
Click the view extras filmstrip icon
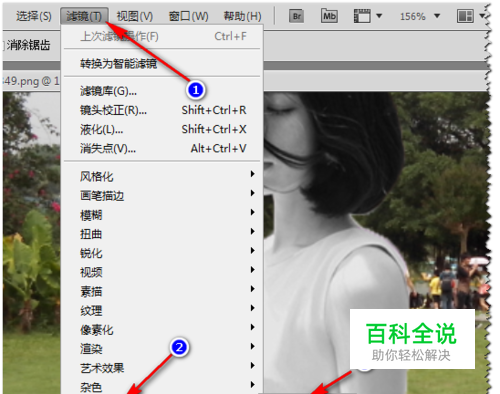(362, 16)
